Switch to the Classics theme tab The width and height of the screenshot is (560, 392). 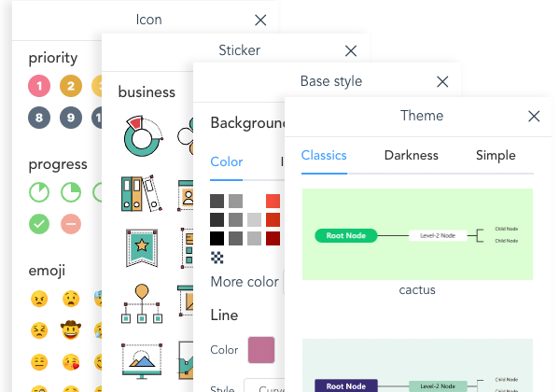pos(324,156)
